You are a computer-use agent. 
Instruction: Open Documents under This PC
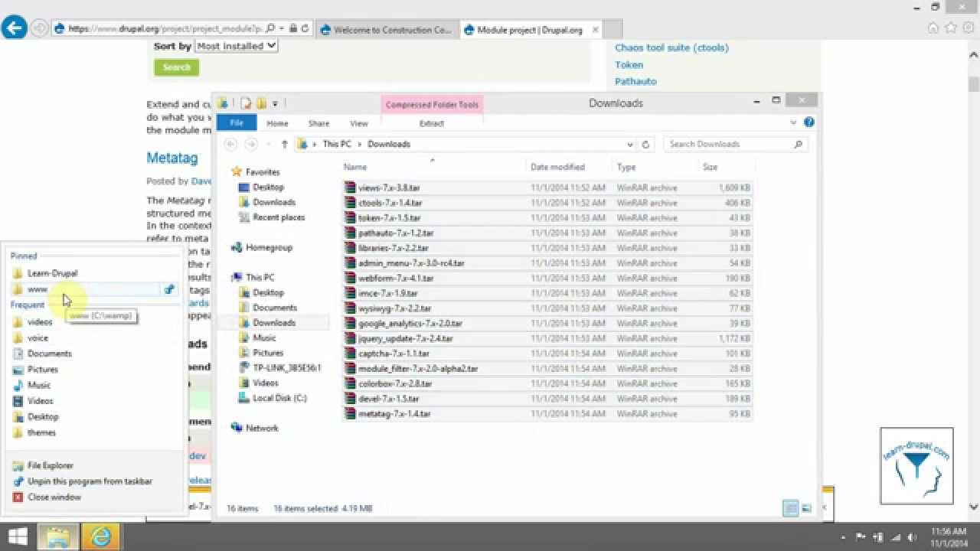274,308
